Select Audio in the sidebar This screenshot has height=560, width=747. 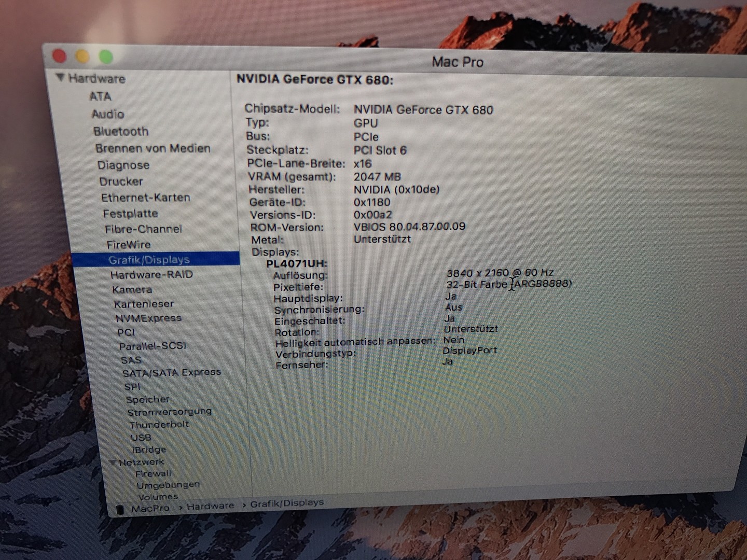(108, 114)
